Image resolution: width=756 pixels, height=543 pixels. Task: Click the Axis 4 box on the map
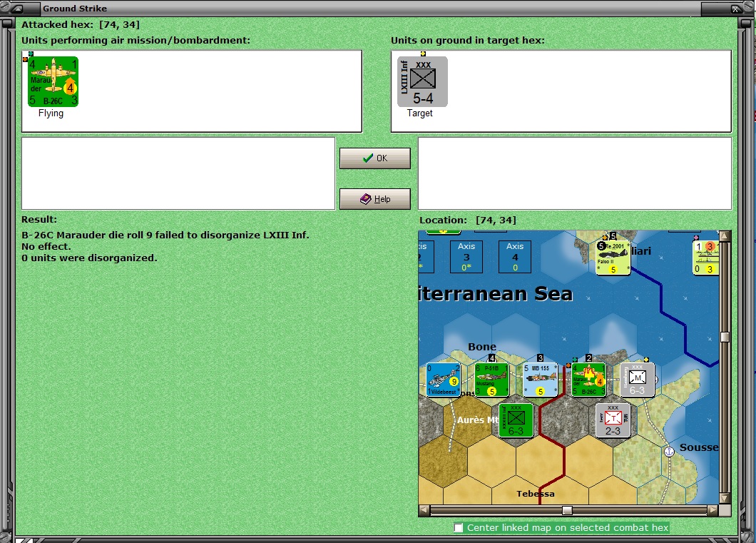(515, 257)
